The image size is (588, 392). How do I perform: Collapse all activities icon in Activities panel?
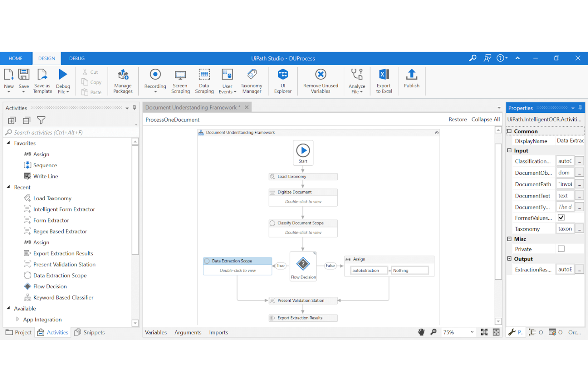pos(27,120)
